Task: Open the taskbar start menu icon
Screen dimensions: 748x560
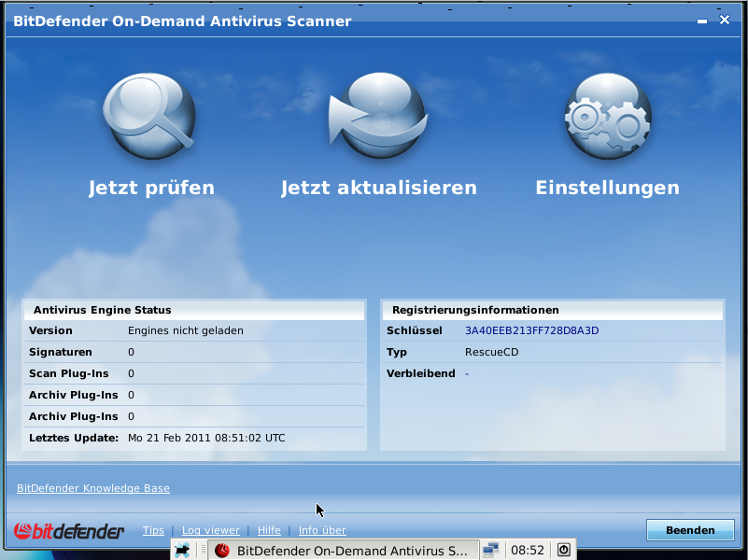Action: pyautogui.click(x=182, y=551)
